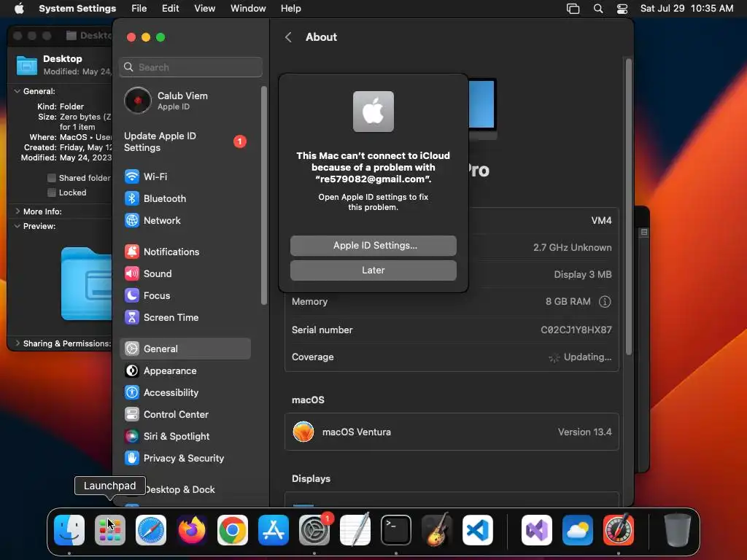Open Launchpad from the Dock
Screen dimensions: 747x560
110,530
